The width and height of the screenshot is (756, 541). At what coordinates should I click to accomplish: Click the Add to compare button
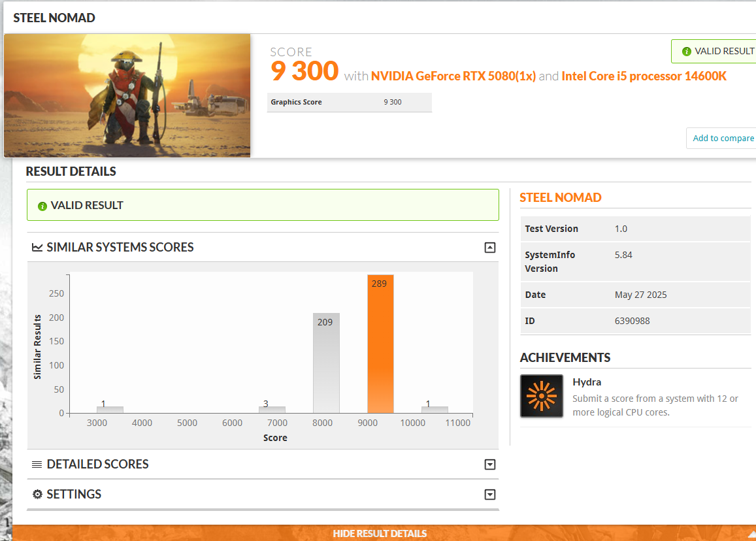pos(722,139)
